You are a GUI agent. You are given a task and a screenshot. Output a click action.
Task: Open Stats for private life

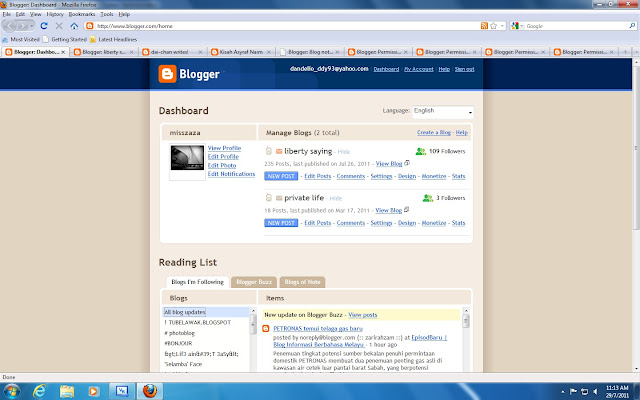pos(458,223)
